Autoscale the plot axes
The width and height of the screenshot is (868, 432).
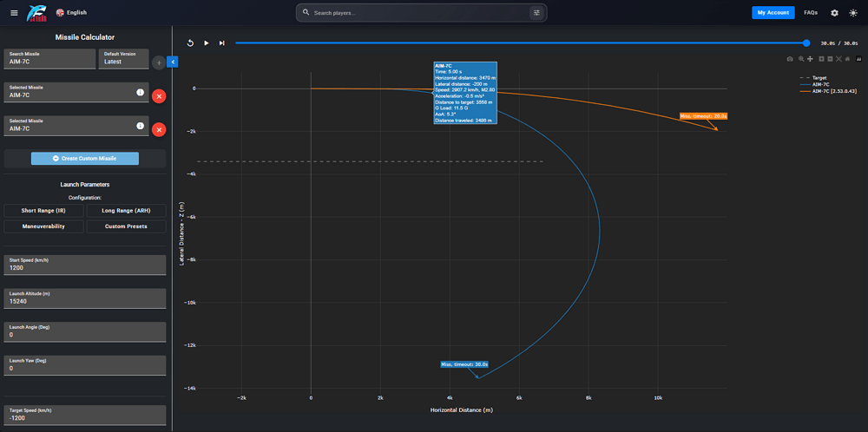coord(838,59)
